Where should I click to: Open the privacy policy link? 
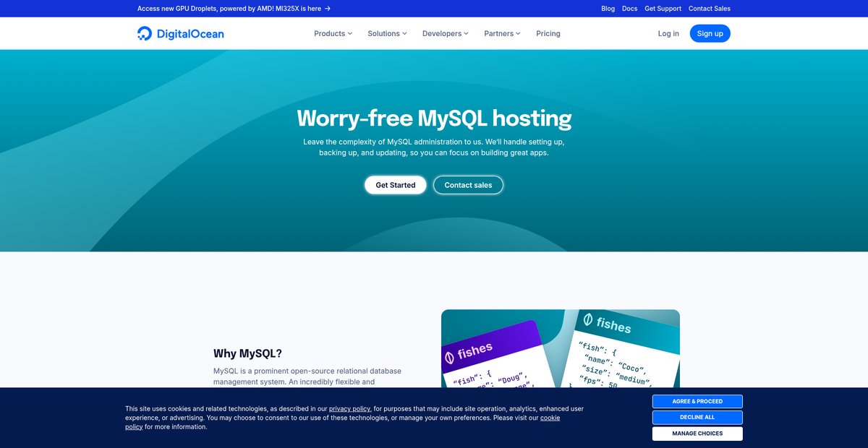tap(350, 408)
